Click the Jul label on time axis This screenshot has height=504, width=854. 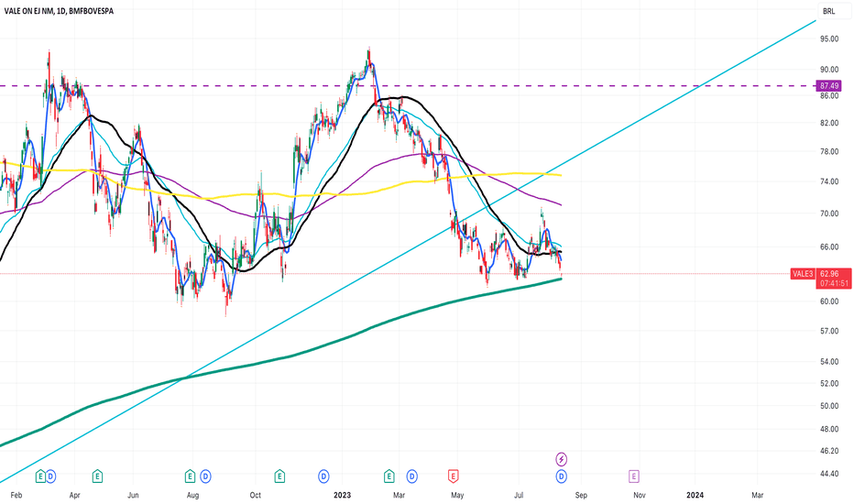point(519,495)
